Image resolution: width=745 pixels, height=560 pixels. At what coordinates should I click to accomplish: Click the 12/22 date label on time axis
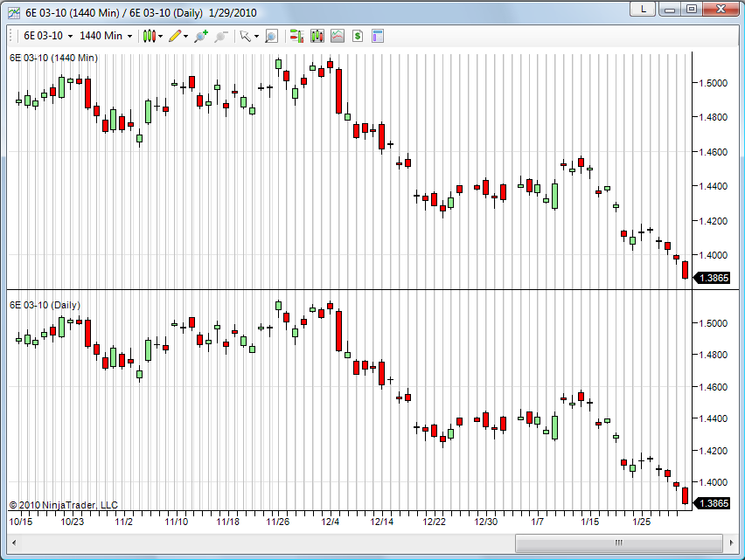point(435,522)
